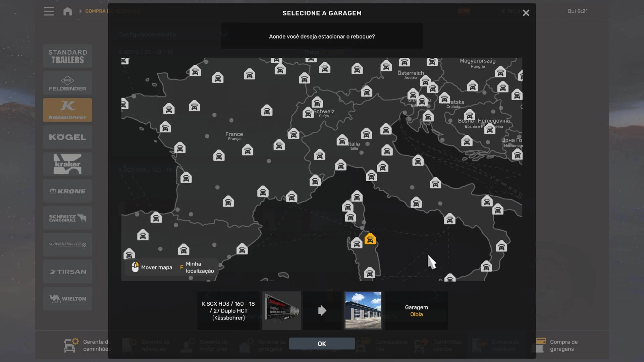The image size is (644, 362).
Task: Click the Minha localização map shortcut
Action: pos(199,267)
